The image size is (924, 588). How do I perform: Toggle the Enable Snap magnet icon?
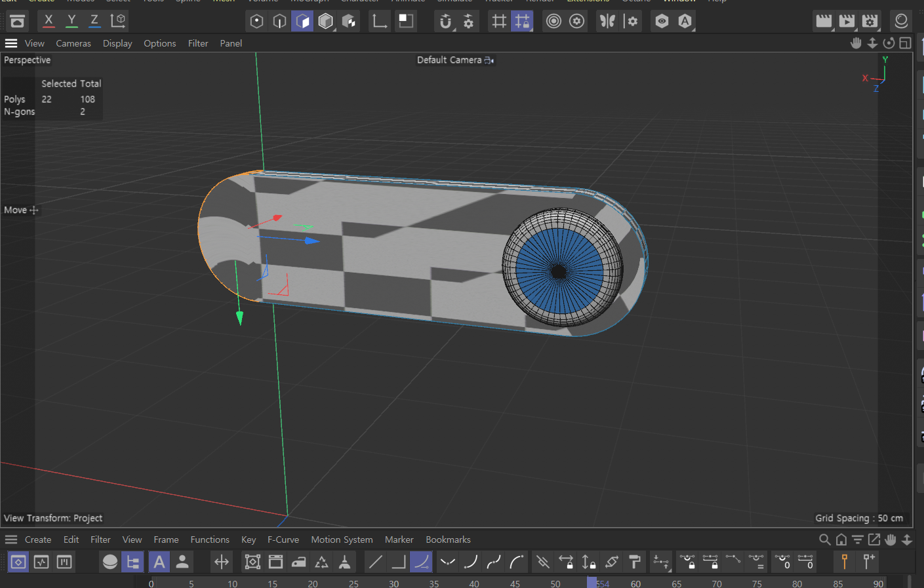click(x=445, y=21)
